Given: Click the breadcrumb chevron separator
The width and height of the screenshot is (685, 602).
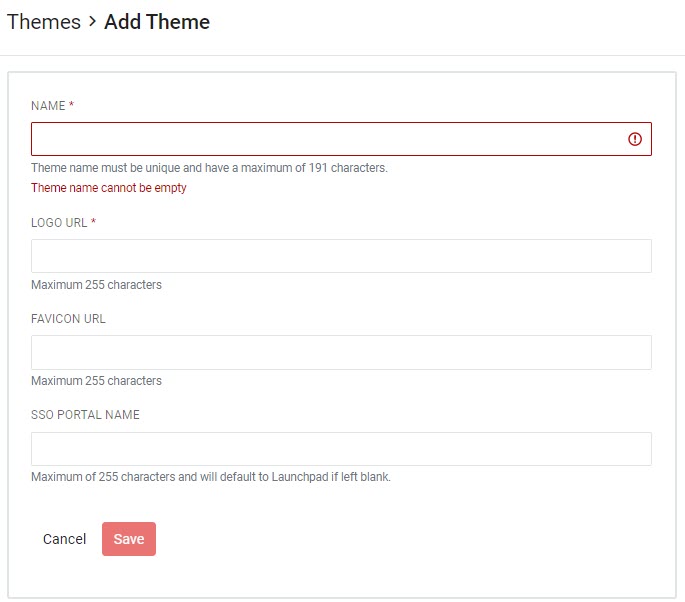Looking at the screenshot, I should [92, 21].
